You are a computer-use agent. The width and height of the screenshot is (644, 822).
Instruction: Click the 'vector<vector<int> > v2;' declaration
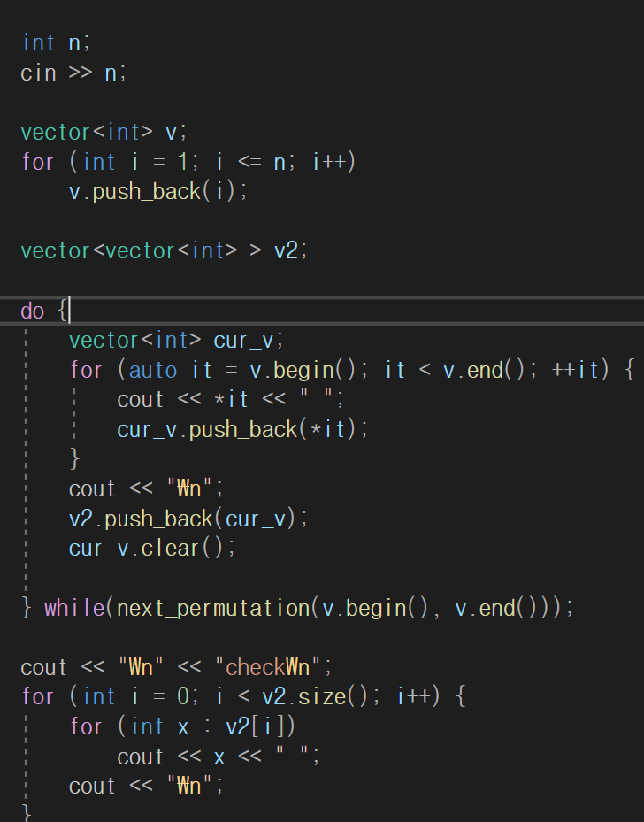coord(164,251)
